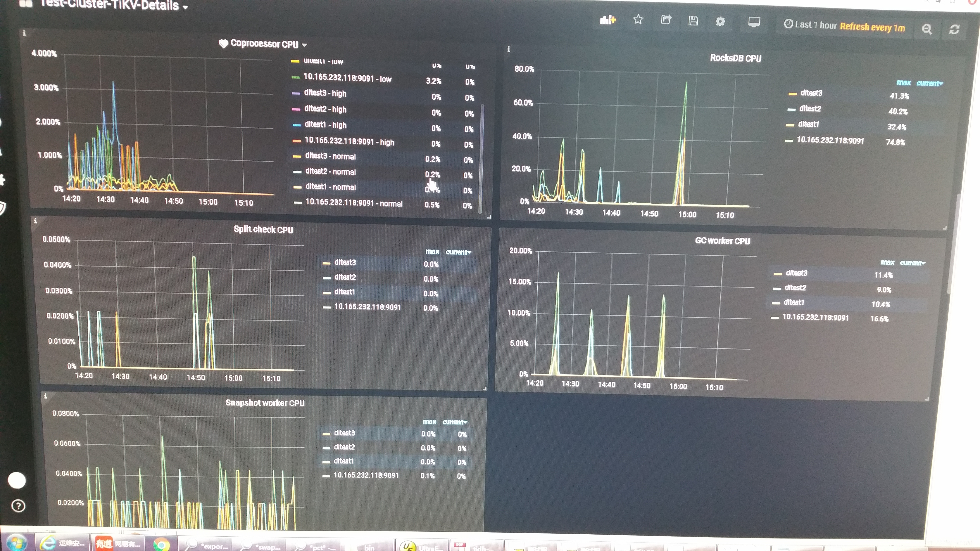Screen dimensions: 980x551
Task: Open Chrome from the Windows taskbar
Action: click(161, 545)
